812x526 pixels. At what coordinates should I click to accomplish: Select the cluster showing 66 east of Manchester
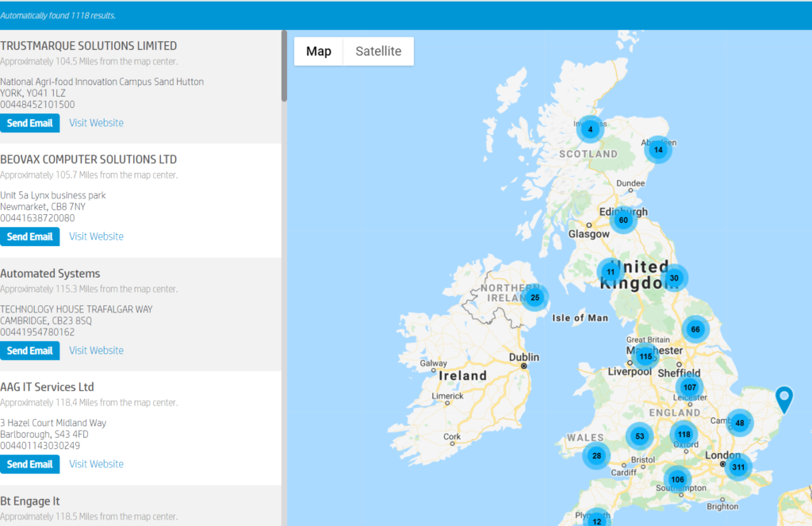tap(695, 328)
